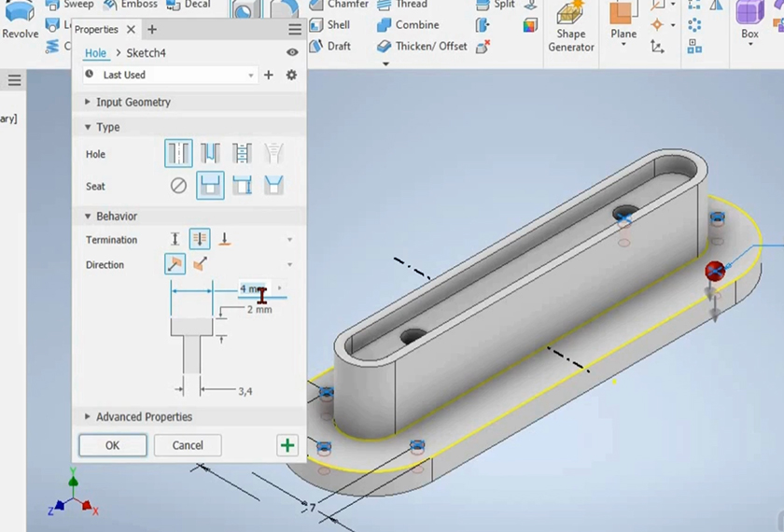Choose Through All termination option

pyautogui.click(x=200, y=240)
